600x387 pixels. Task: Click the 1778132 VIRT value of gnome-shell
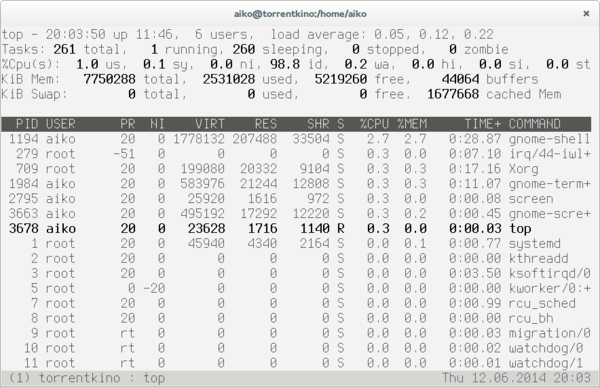coord(199,139)
